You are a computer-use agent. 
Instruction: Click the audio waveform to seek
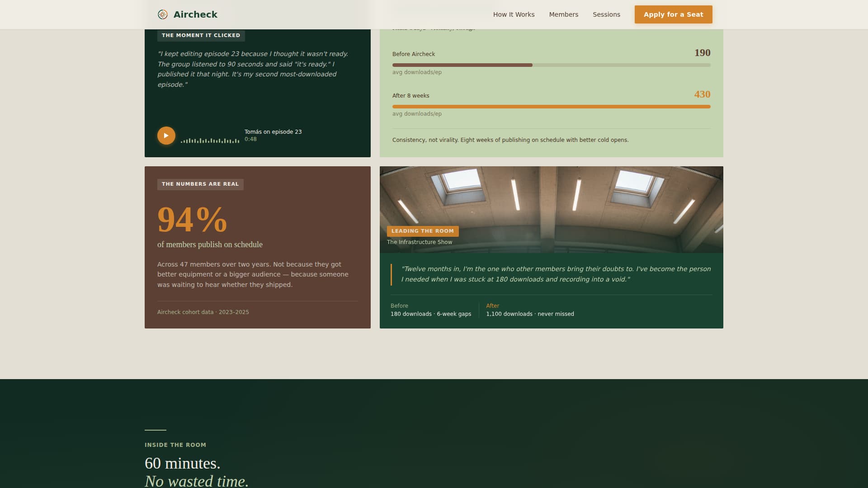[x=210, y=140]
